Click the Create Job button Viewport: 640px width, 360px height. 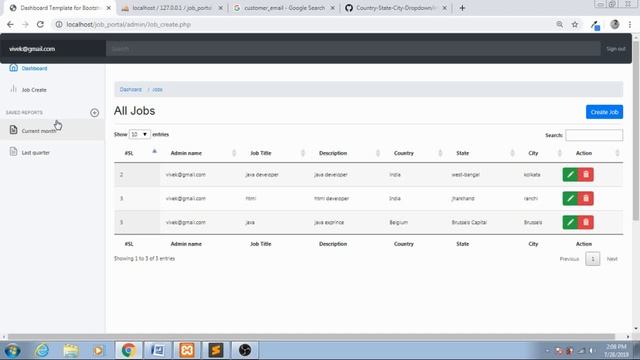[604, 112]
